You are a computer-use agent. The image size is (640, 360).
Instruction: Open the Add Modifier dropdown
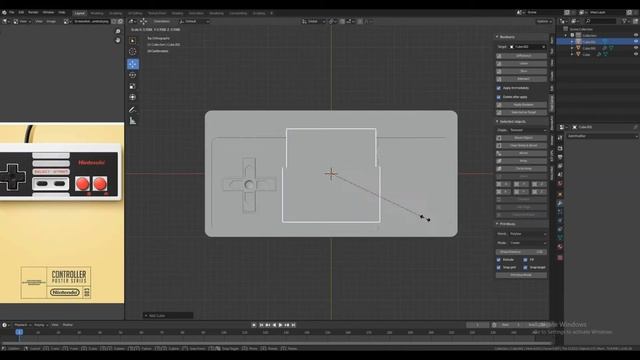[602, 136]
